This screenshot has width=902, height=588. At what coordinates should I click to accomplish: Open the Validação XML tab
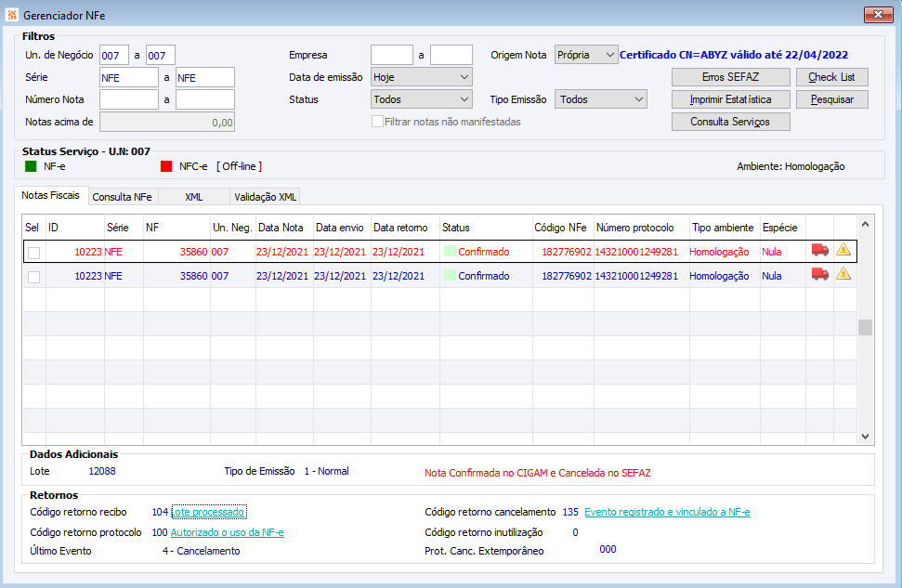tap(265, 197)
